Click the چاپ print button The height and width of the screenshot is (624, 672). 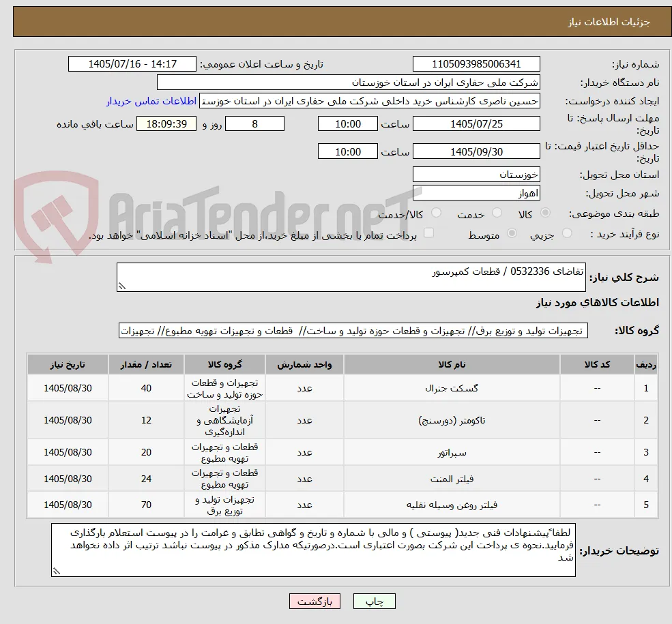pyautogui.click(x=374, y=601)
